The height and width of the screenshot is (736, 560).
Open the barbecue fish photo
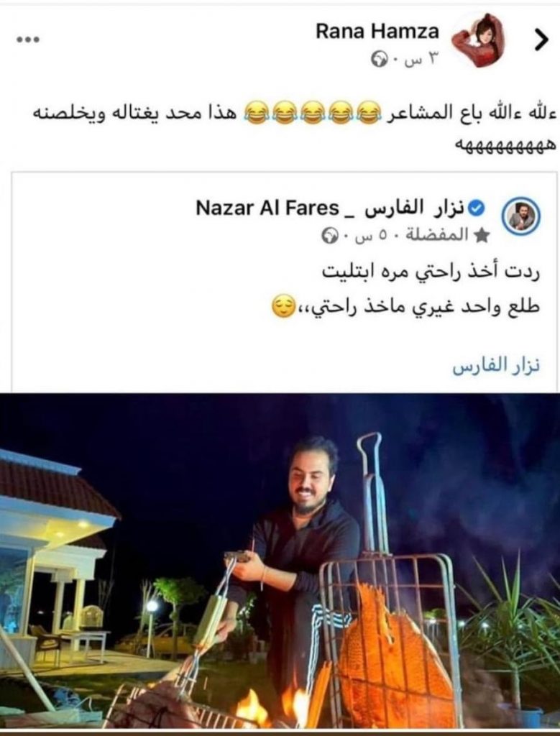(280, 564)
